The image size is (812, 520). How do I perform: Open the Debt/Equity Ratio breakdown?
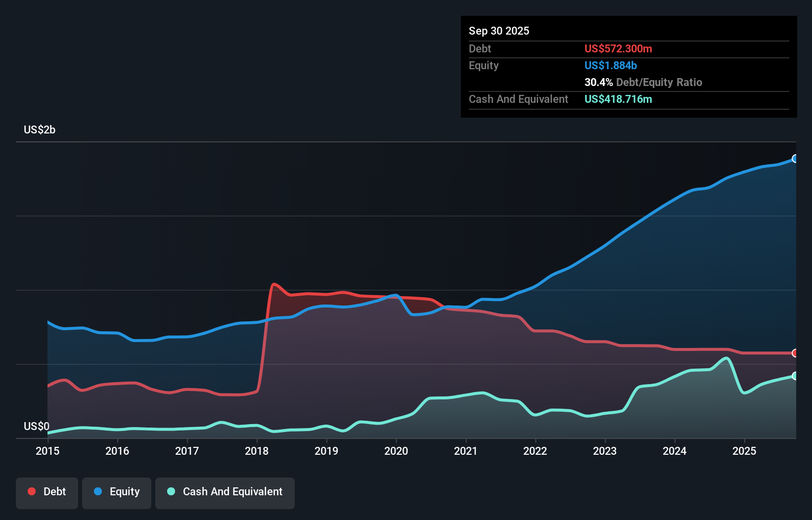(643, 82)
